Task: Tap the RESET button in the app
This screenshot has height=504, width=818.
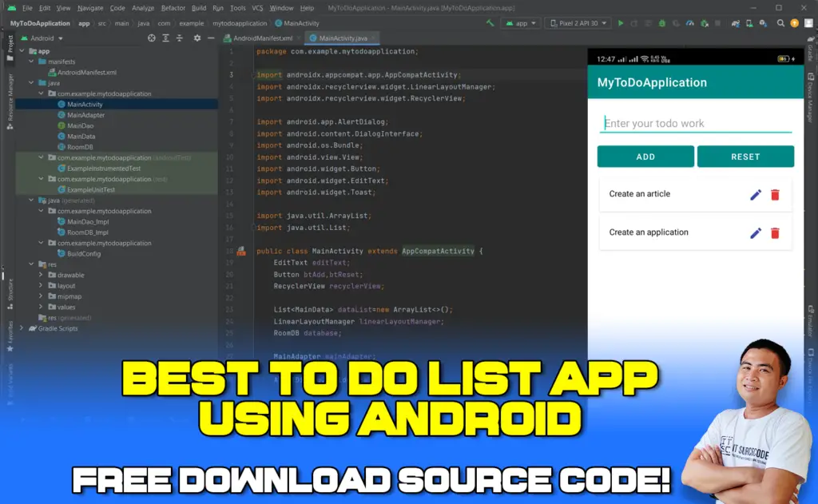Action: coord(745,157)
